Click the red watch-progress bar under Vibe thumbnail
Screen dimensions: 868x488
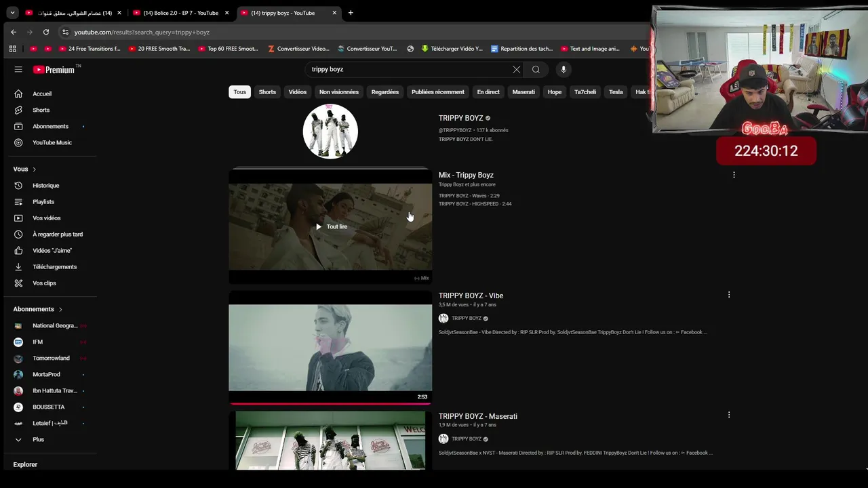coord(330,403)
